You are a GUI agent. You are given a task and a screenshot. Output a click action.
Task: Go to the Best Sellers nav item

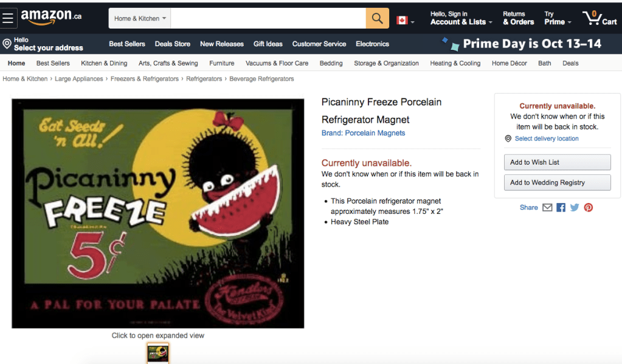point(127,44)
